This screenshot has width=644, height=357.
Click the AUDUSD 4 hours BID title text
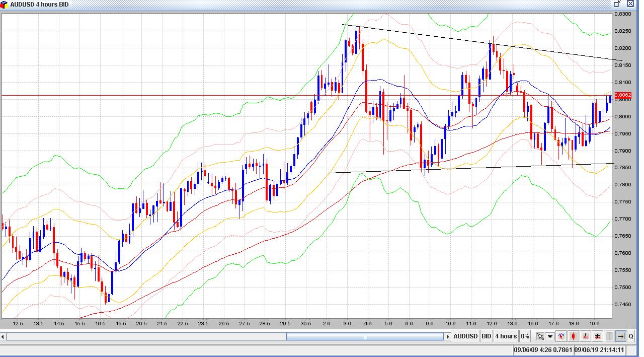tap(39, 4)
